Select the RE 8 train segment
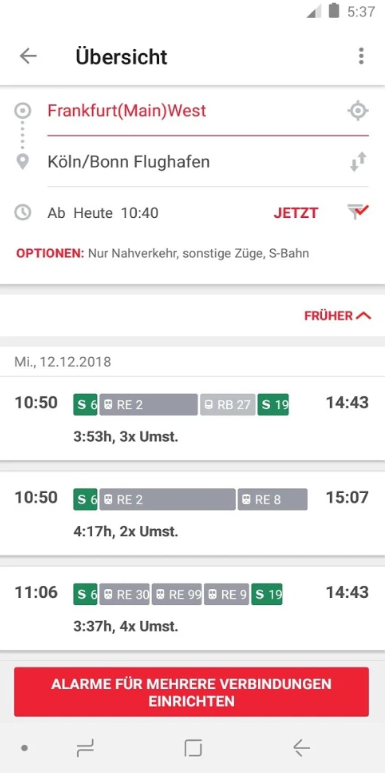This screenshot has height=773, width=385. [273, 499]
